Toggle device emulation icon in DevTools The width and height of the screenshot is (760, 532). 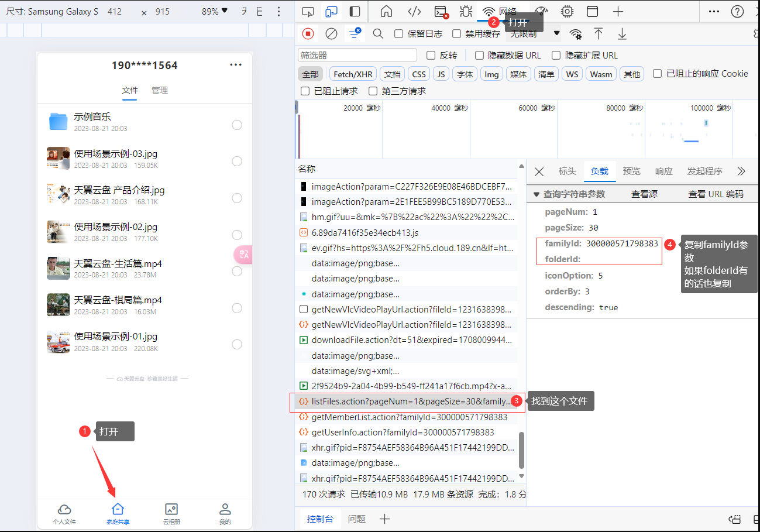click(332, 11)
